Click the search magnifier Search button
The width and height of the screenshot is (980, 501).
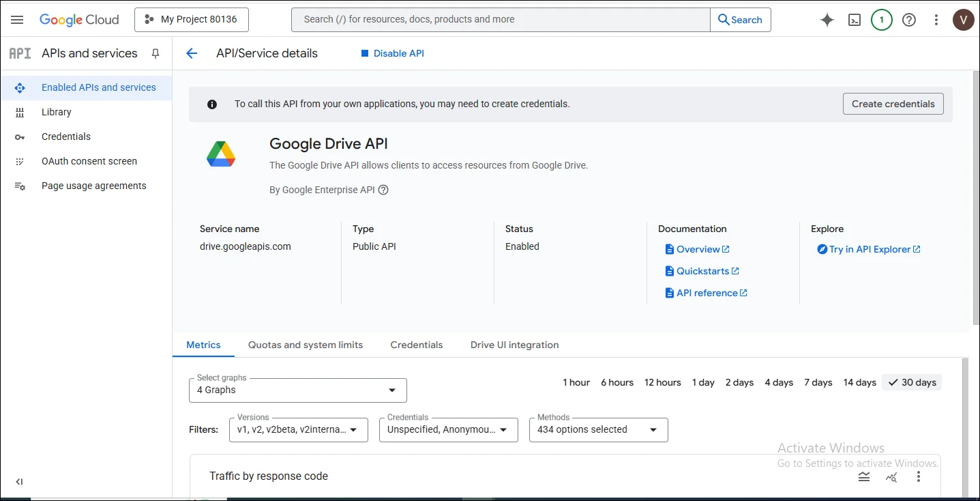click(x=741, y=20)
